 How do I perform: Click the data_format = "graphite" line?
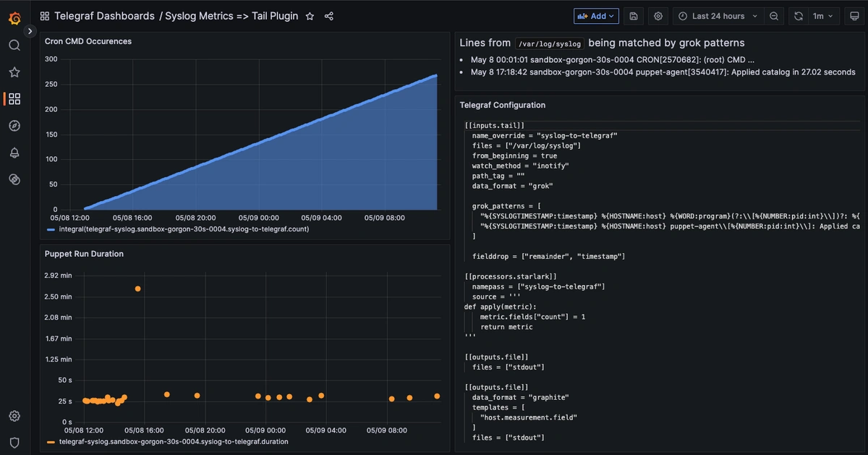point(521,397)
